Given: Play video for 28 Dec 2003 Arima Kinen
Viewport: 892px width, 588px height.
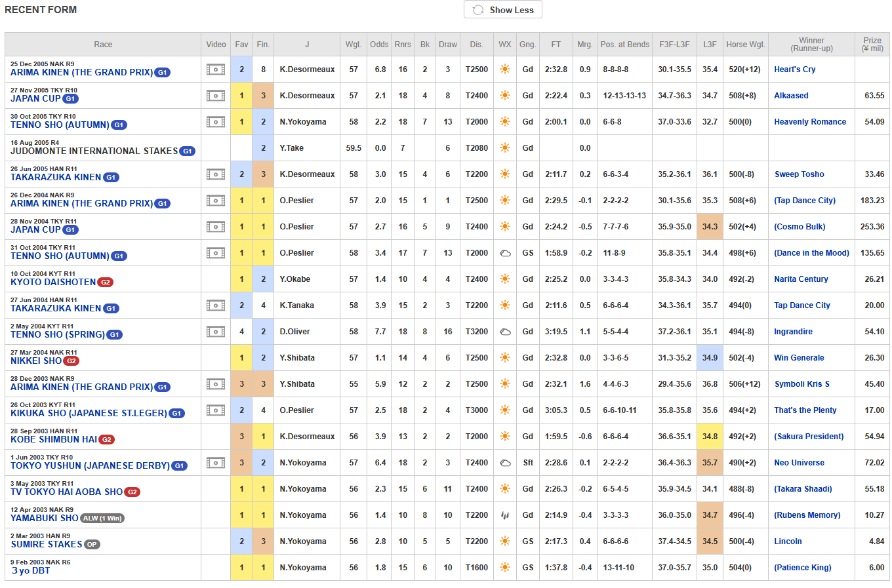Looking at the screenshot, I should click(216, 384).
